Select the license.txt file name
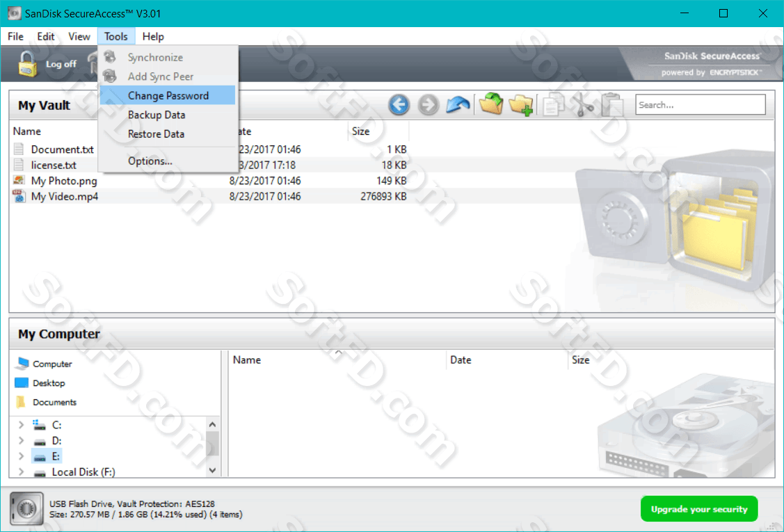Viewport: 784px width, 532px height. (54, 165)
